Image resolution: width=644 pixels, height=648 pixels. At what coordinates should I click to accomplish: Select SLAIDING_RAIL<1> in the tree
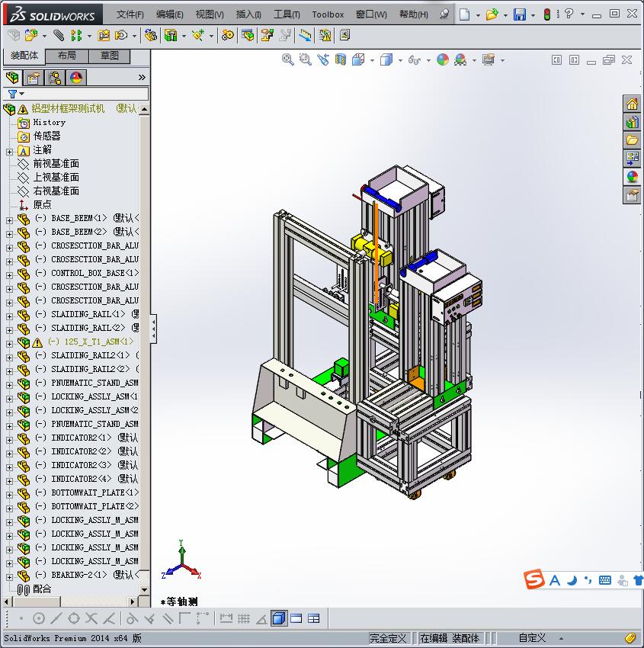88,314
